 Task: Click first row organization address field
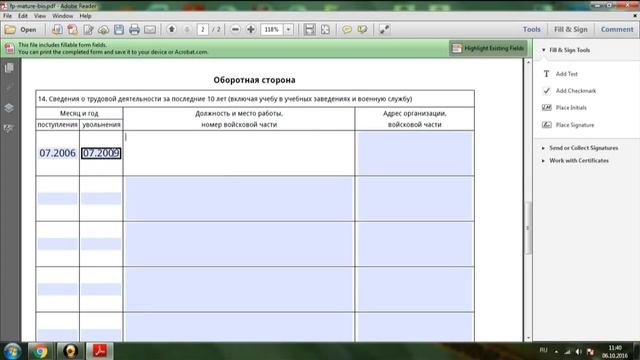pyautogui.click(x=415, y=153)
